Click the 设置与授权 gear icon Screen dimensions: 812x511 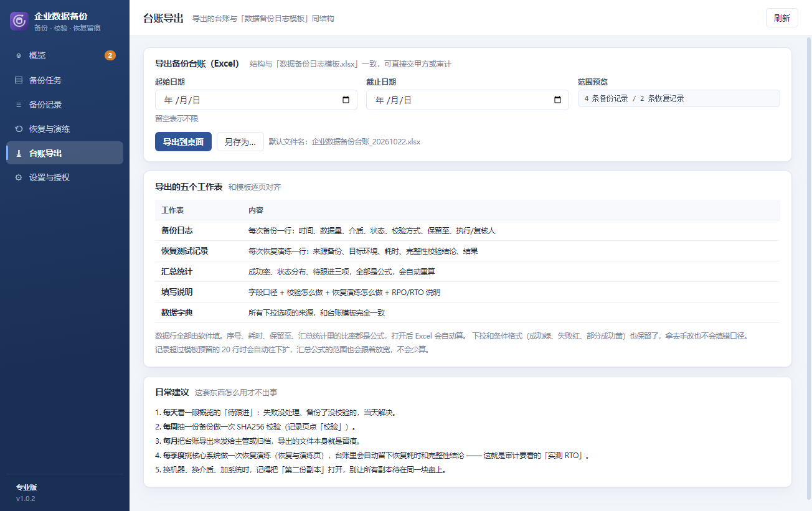pyautogui.click(x=19, y=177)
